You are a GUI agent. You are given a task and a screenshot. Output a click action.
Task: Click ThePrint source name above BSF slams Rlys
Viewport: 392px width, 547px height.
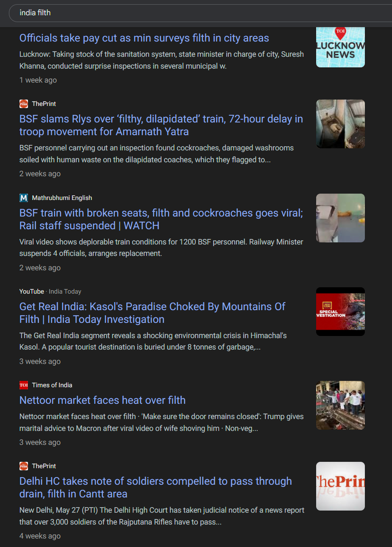44,104
